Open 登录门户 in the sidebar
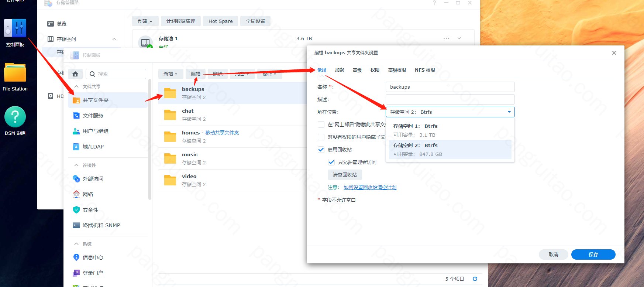The width and height of the screenshot is (644, 287). click(108, 273)
